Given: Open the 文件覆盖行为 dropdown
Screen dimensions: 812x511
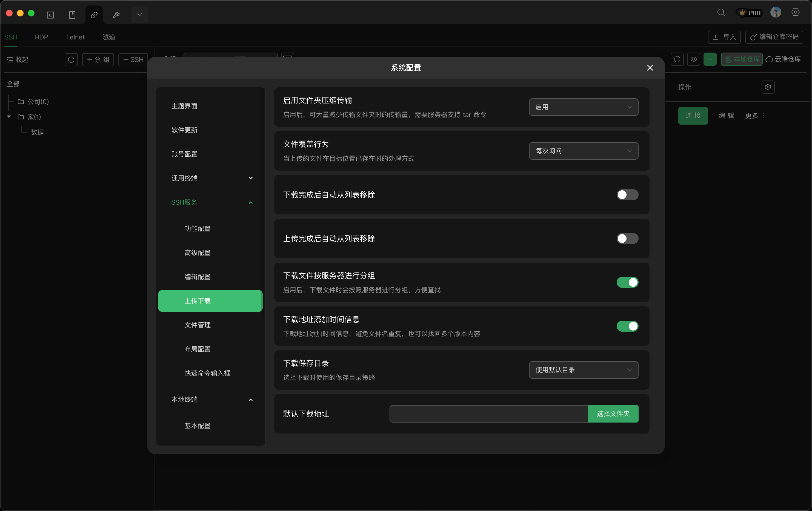Looking at the screenshot, I should [x=583, y=151].
